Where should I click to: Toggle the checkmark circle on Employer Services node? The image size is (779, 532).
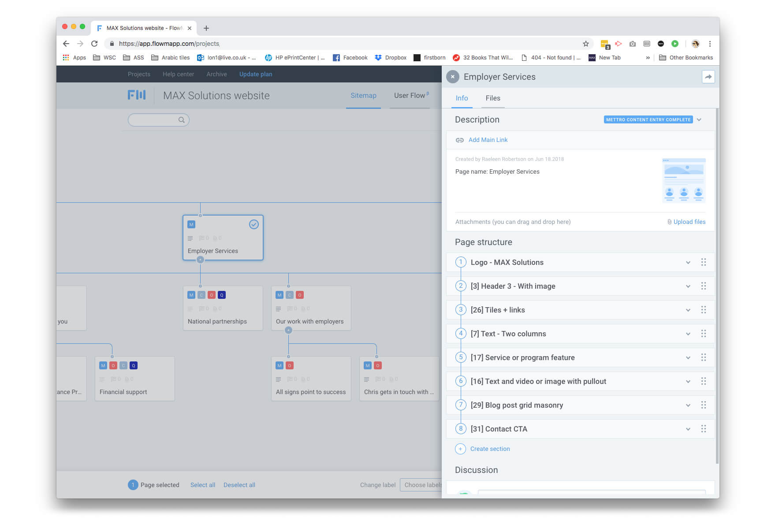point(254,225)
